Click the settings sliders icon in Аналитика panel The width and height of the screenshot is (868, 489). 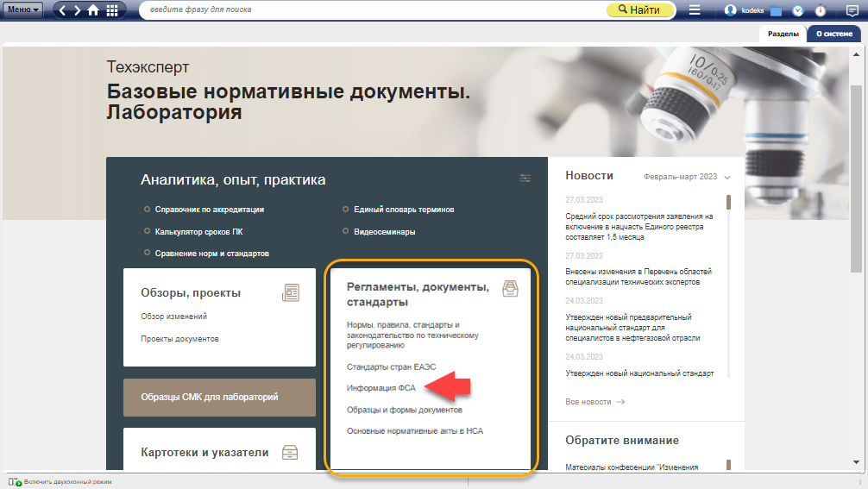coord(525,179)
